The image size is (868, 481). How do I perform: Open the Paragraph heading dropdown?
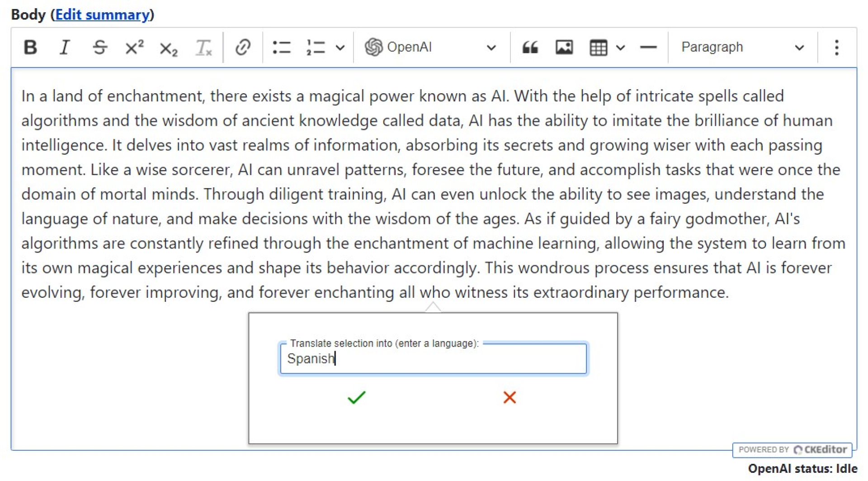[743, 47]
